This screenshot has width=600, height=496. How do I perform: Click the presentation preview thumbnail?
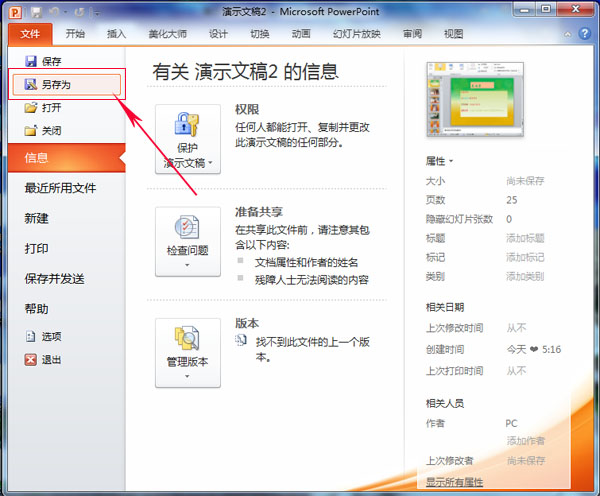point(475,100)
